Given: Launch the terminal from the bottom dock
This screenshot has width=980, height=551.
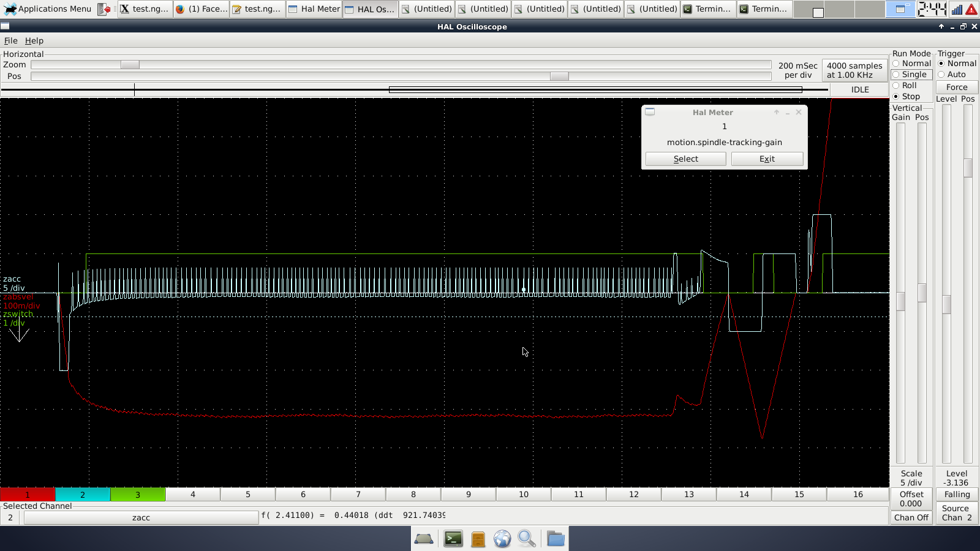Looking at the screenshot, I should [453, 539].
